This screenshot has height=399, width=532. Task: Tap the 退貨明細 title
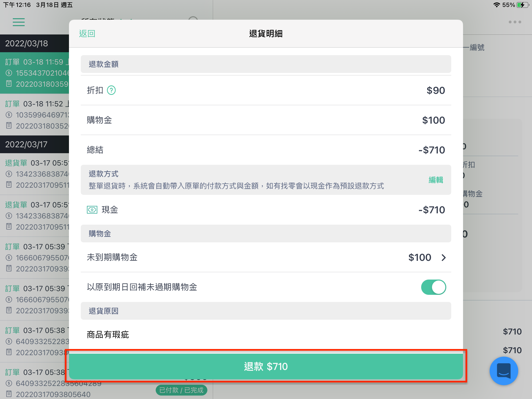[266, 34]
